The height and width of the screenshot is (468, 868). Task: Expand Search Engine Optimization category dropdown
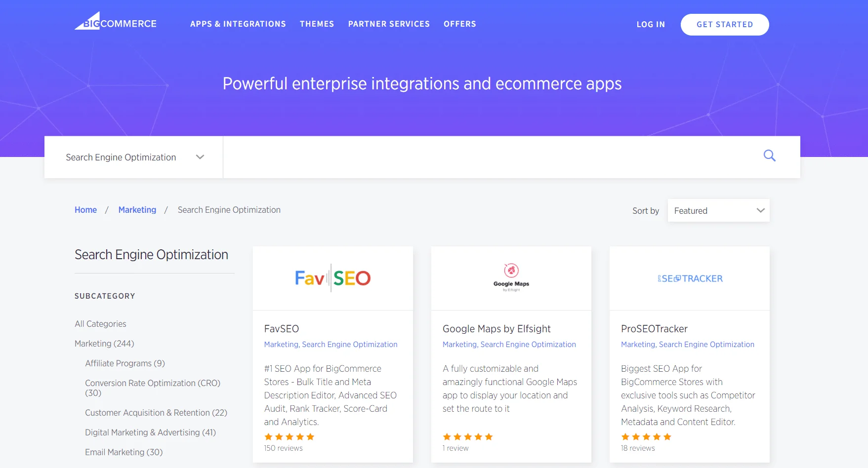pyautogui.click(x=133, y=157)
